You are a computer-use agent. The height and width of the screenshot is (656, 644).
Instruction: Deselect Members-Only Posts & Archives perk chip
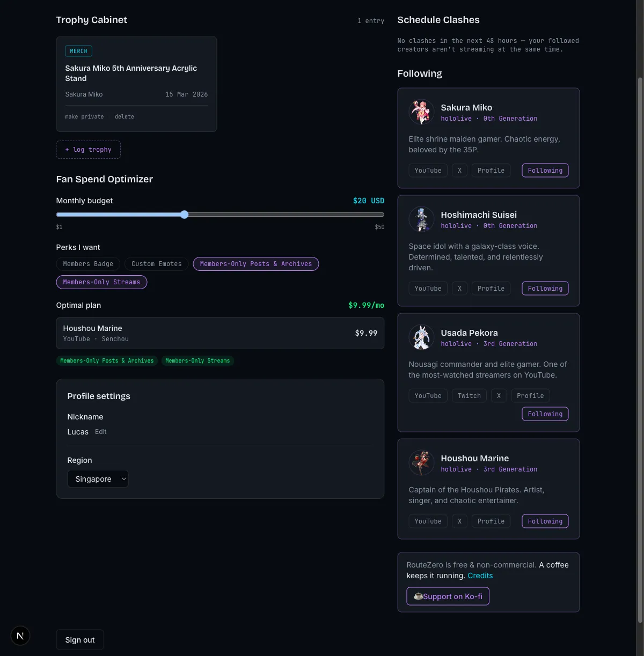click(x=256, y=264)
